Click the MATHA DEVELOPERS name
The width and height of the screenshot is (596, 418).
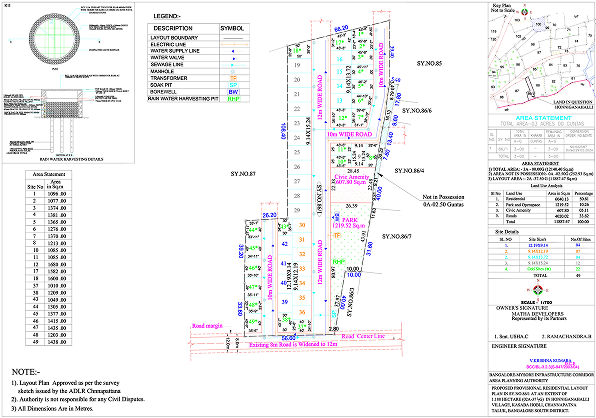pos(537,314)
